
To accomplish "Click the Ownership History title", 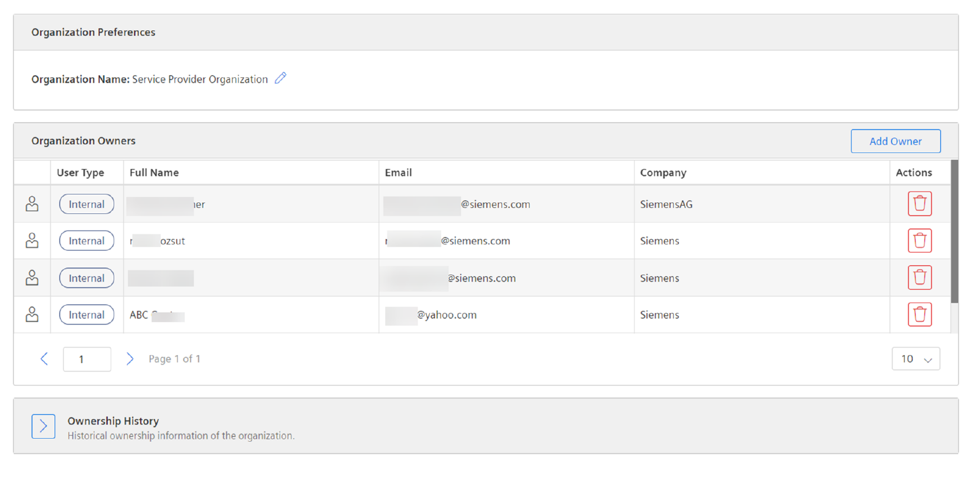I will pos(113,420).
